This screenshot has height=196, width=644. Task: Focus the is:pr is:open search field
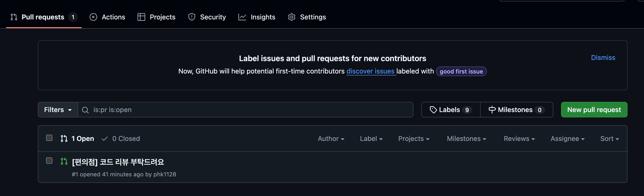tap(245, 110)
